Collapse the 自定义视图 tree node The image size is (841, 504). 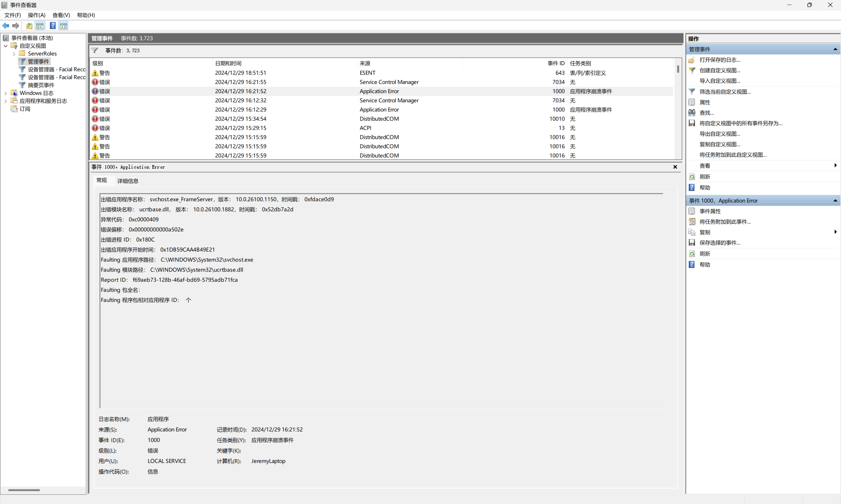(x=6, y=46)
